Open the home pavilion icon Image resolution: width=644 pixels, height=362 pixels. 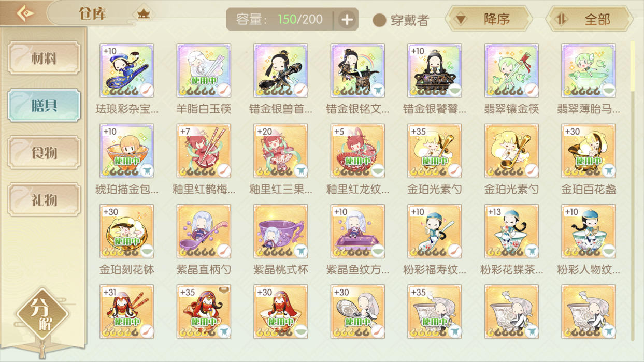click(144, 14)
